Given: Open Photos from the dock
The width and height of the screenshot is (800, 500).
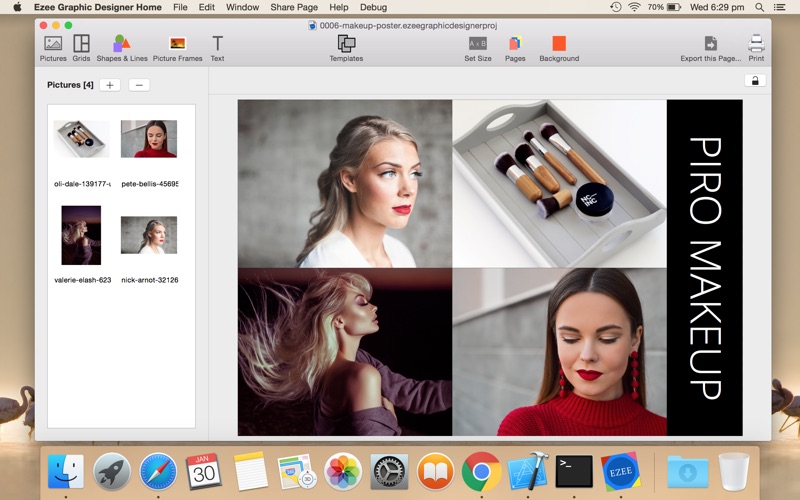Looking at the screenshot, I should (343, 471).
